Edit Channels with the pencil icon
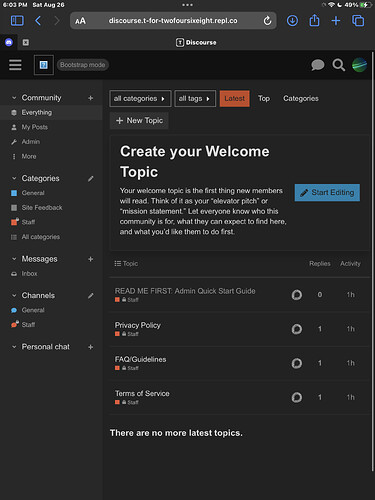The width and height of the screenshot is (375, 500). 90,296
